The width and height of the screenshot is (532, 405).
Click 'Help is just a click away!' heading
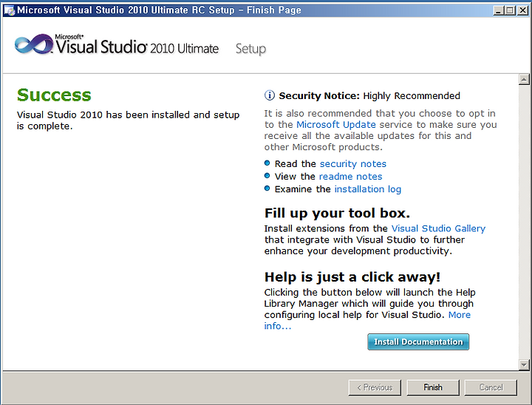click(x=352, y=277)
